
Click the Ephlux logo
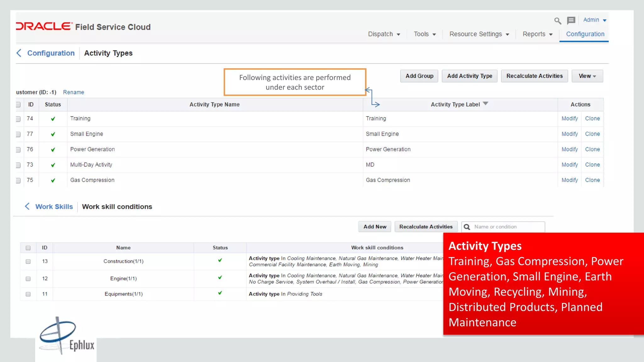coord(66,337)
